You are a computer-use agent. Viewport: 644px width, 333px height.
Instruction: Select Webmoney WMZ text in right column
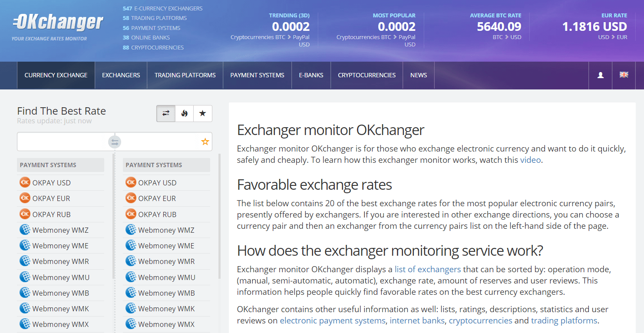pos(166,230)
